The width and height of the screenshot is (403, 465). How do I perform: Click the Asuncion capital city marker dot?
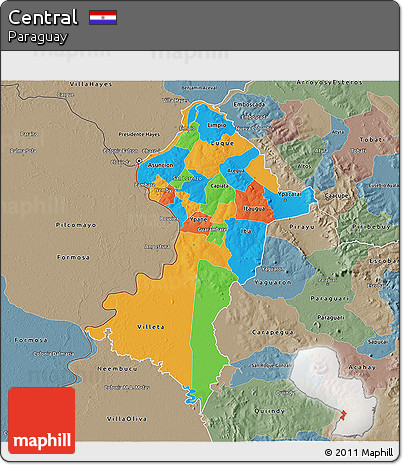tap(139, 161)
